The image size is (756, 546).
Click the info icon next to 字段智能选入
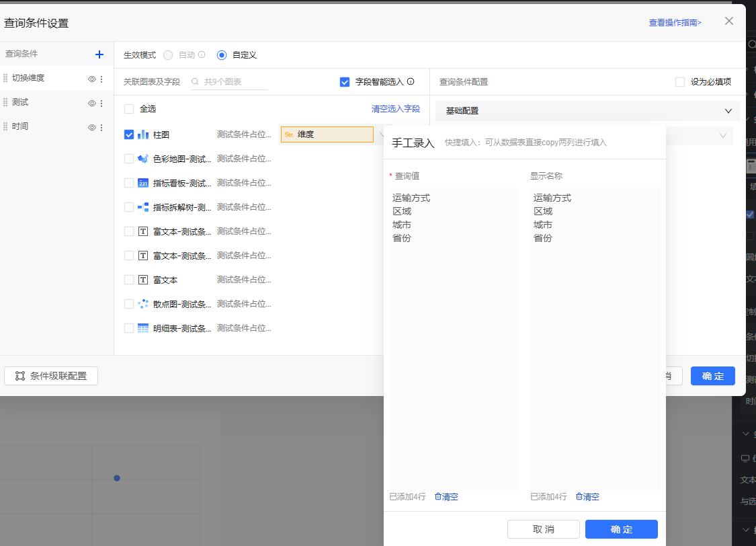point(411,82)
